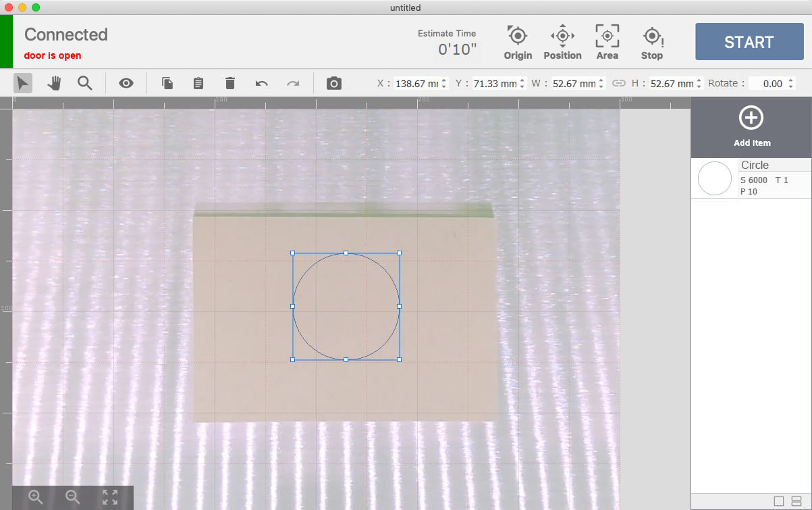Click the right-middle handle of the circle
This screenshot has width=812, height=510.
(x=399, y=306)
